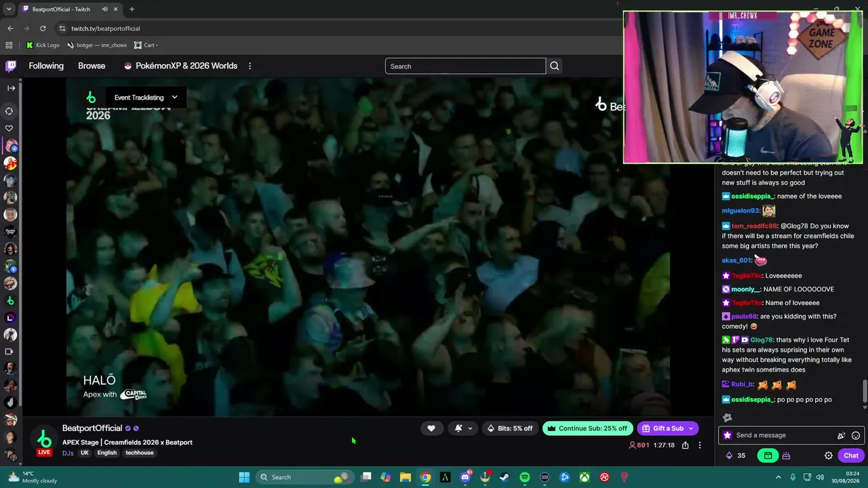Select the English tag
Screen dimensions: 868x488
(107, 453)
